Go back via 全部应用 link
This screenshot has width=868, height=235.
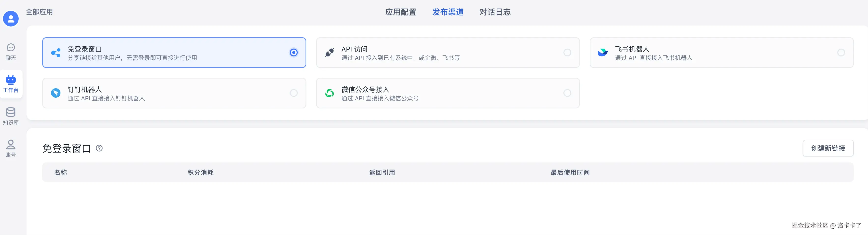coord(40,12)
